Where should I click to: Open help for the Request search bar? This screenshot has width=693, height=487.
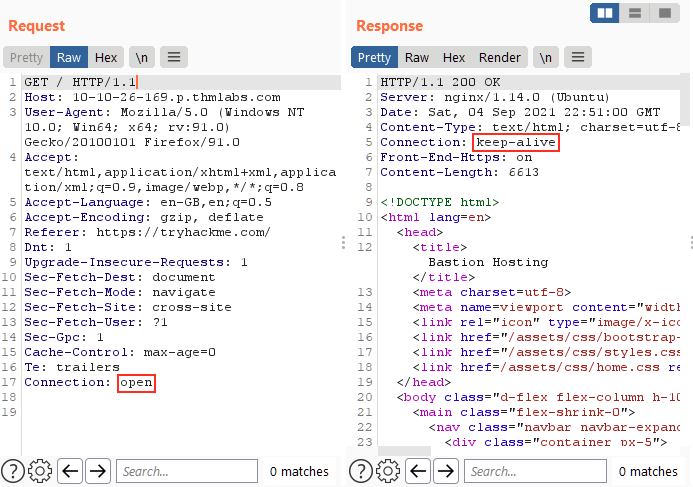[13, 471]
